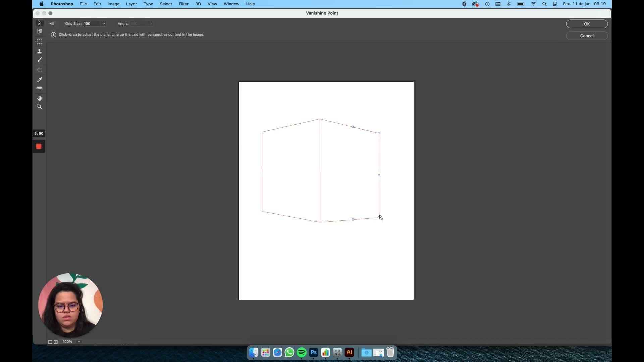Stop the recording with red square
Image resolution: width=644 pixels, height=362 pixels.
39,146
